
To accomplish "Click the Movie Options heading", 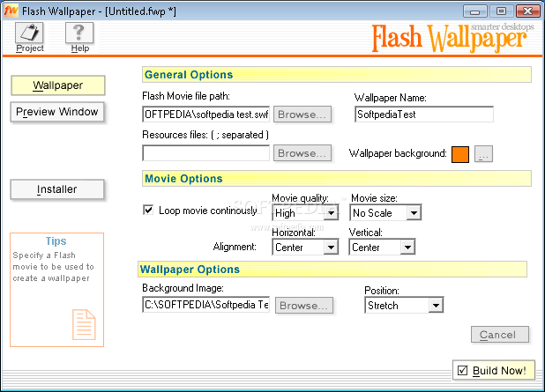I will click(183, 179).
